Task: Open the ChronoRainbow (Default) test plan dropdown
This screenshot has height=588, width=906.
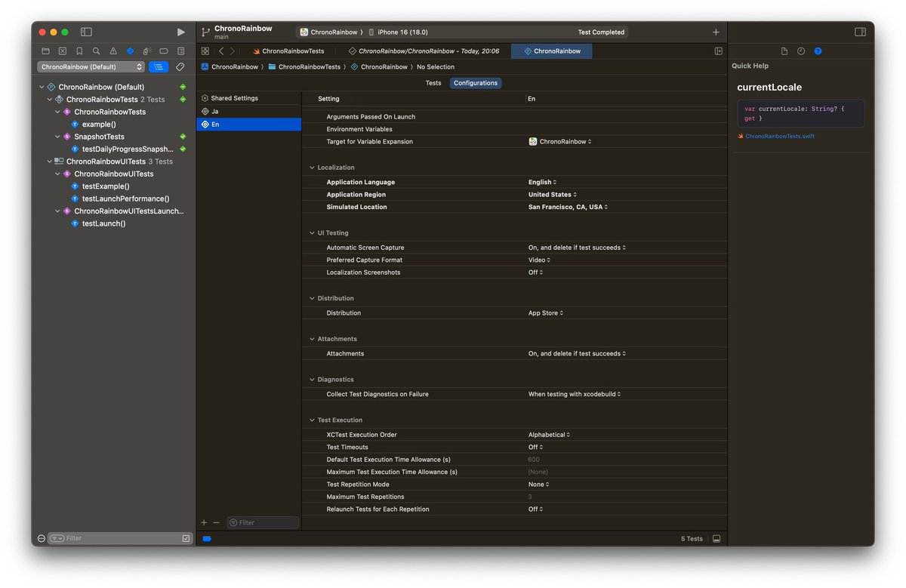Action: tap(91, 66)
